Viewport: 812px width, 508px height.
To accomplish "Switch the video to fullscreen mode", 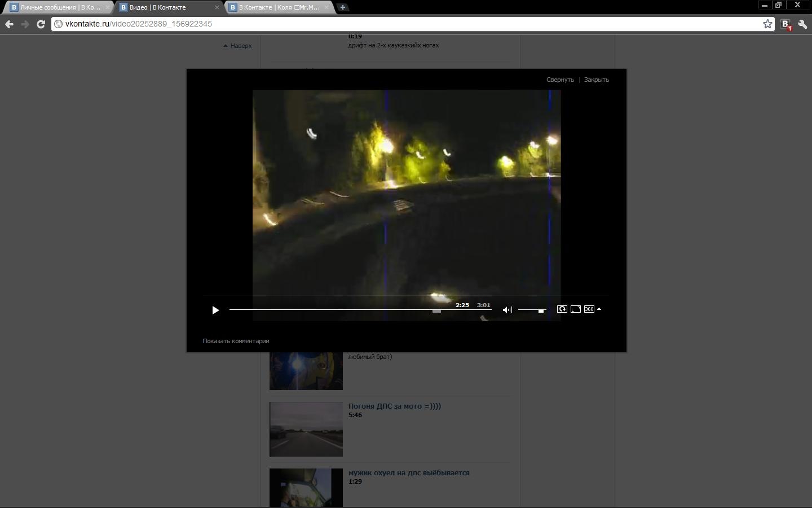I will click(576, 309).
